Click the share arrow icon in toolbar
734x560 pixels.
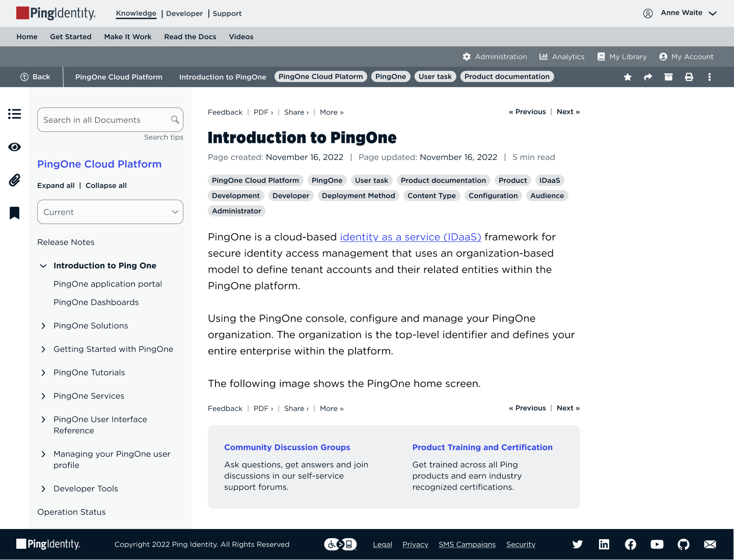coord(648,77)
